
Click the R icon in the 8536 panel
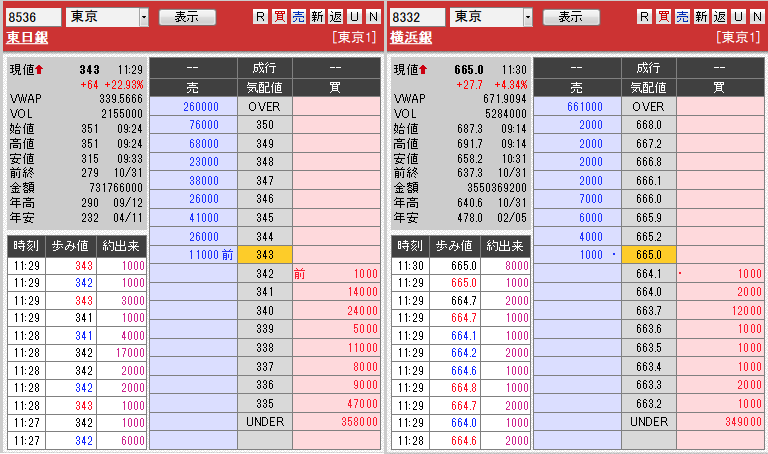point(260,17)
